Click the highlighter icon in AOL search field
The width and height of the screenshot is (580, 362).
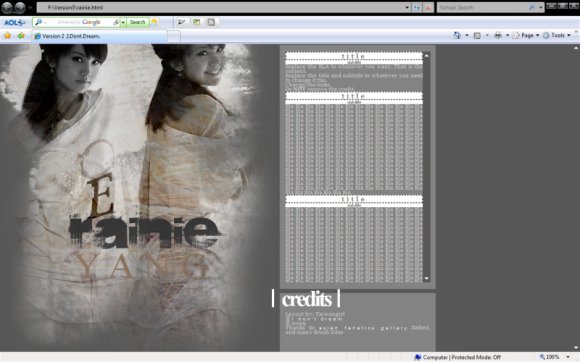pos(116,22)
